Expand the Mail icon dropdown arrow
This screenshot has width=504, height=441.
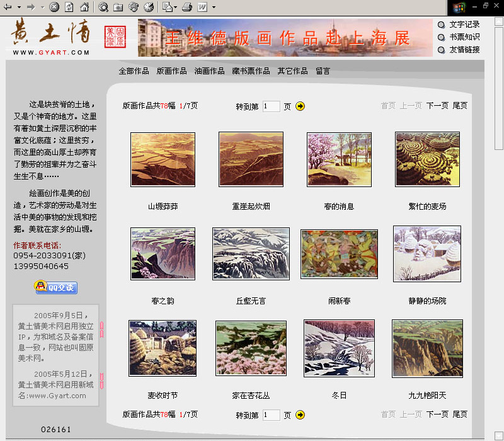coord(176,7)
